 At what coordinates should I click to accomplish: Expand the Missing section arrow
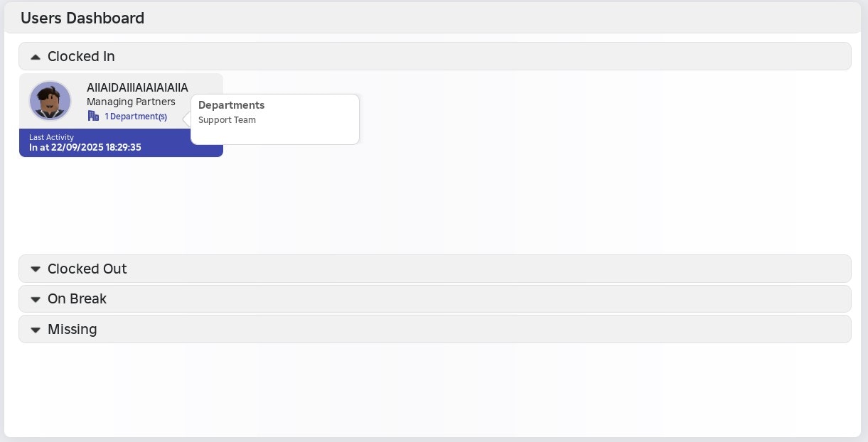pyautogui.click(x=36, y=330)
